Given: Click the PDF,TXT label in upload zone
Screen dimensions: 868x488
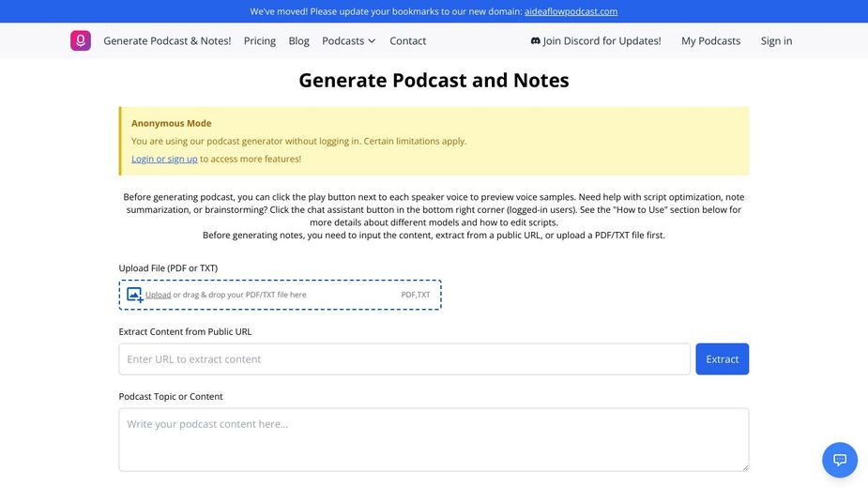Looking at the screenshot, I should 415,295.
